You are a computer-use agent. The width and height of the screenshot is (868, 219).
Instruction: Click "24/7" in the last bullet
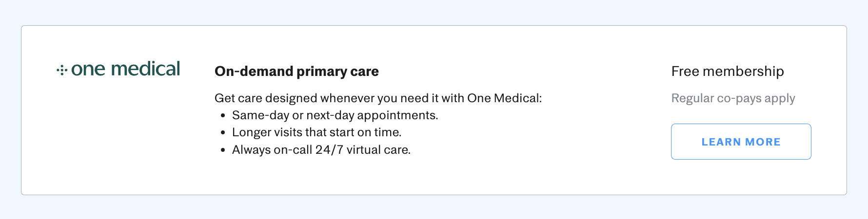click(x=329, y=150)
